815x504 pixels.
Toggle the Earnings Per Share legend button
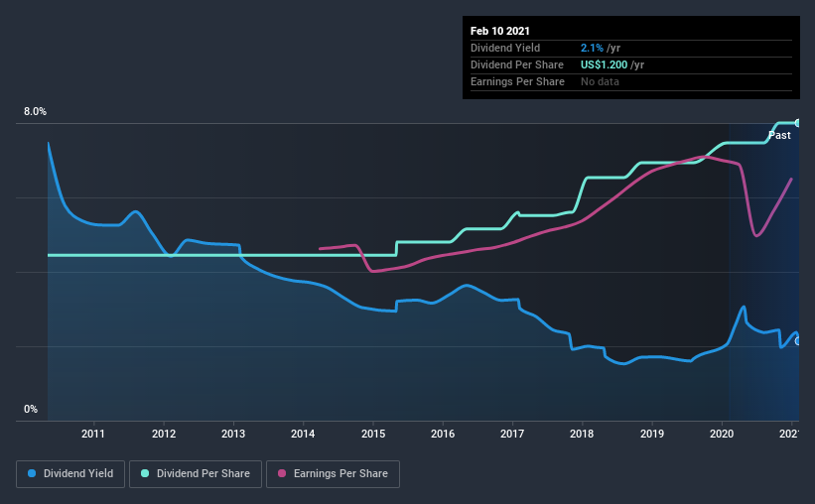coord(333,474)
